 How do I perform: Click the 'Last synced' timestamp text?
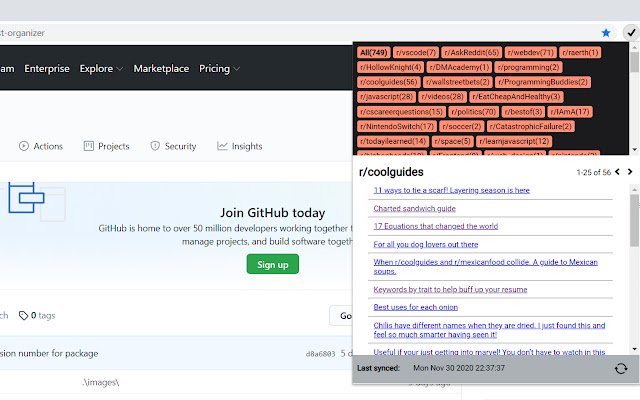coord(459,368)
